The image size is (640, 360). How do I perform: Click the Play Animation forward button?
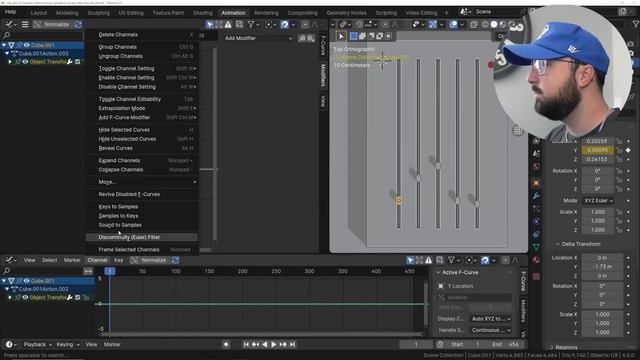[273, 344]
